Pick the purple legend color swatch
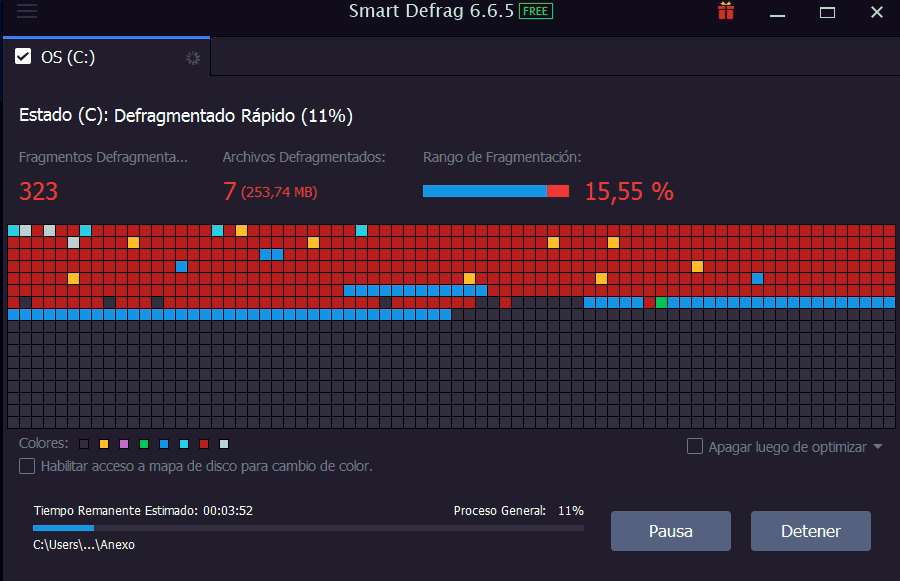900x581 pixels. pyautogui.click(x=124, y=444)
